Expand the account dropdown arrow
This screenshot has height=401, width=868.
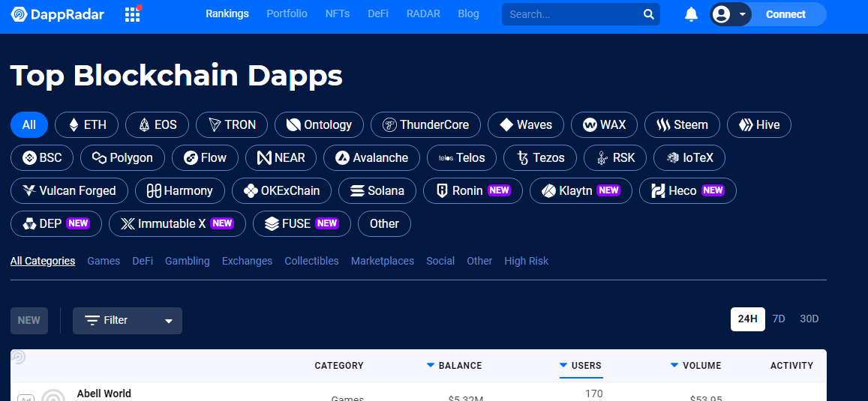pyautogui.click(x=743, y=14)
